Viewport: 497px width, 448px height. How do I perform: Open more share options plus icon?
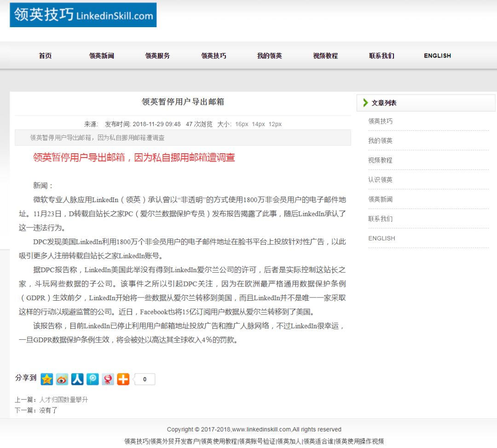click(123, 379)
